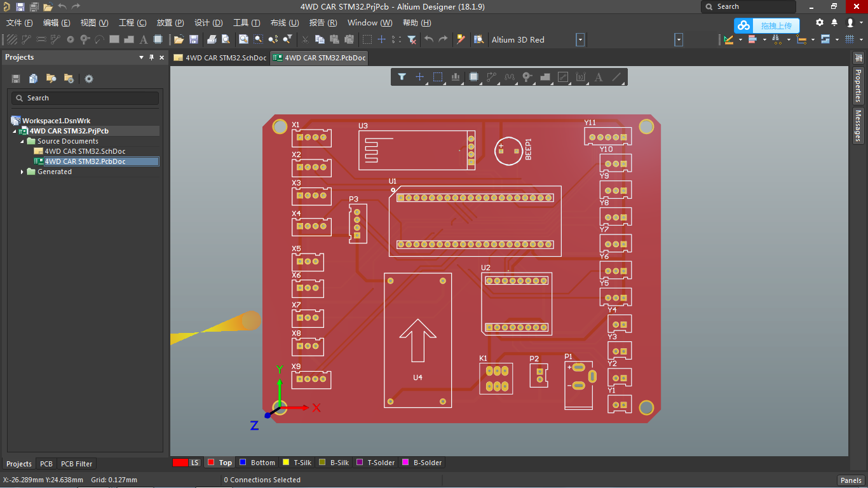Click the snap crosshair icon in the floating toolbar
This screenshot has height=488, width=868.
[x=419, y=77]
